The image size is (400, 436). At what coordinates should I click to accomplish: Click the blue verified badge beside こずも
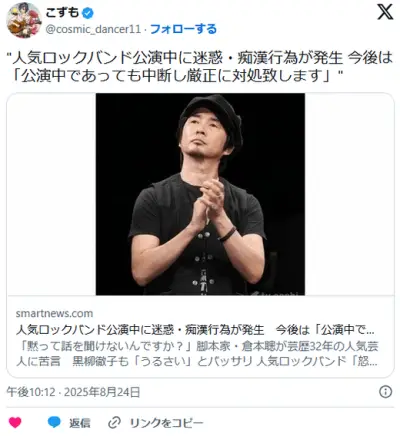pos(88,13)
